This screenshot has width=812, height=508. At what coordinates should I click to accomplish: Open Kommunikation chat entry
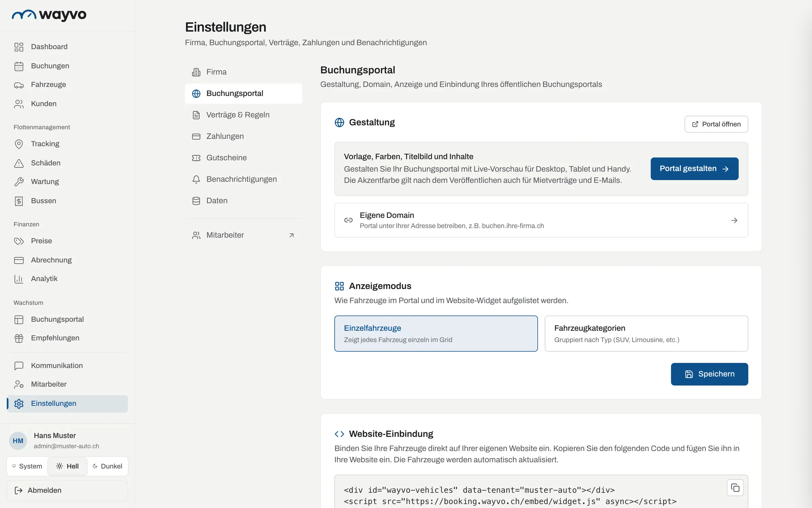click(x=67, y=366)
